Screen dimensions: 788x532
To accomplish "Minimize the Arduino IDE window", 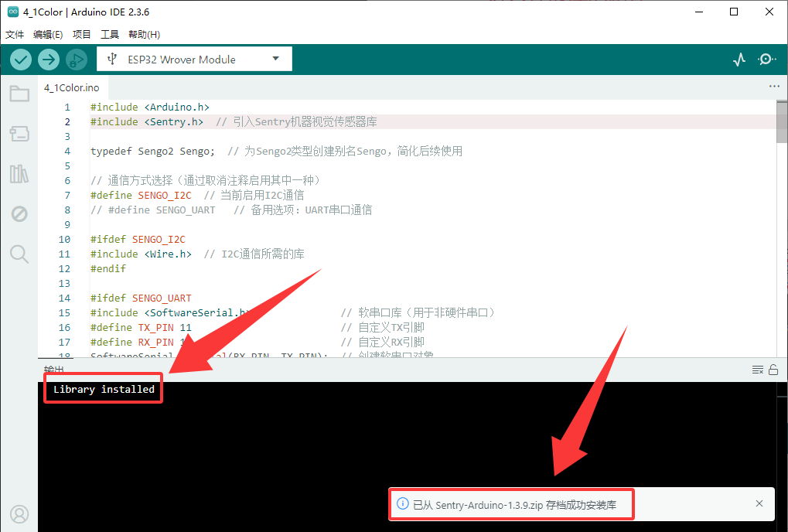I will click(698, 12).
